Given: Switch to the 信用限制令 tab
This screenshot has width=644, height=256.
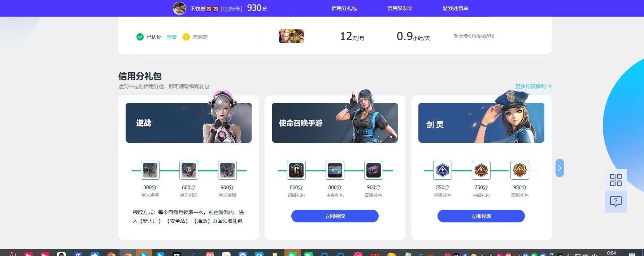Looking at the screenshot, I should 400,8.
